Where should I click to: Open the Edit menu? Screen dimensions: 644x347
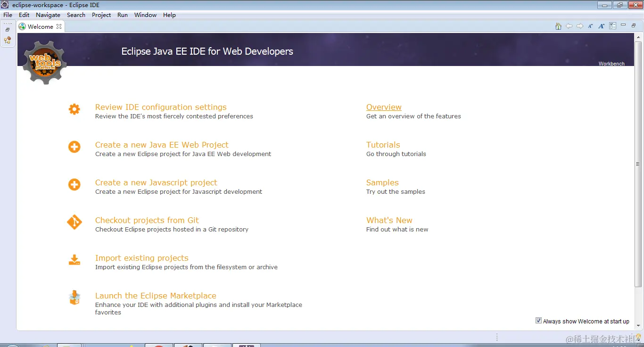24,15
